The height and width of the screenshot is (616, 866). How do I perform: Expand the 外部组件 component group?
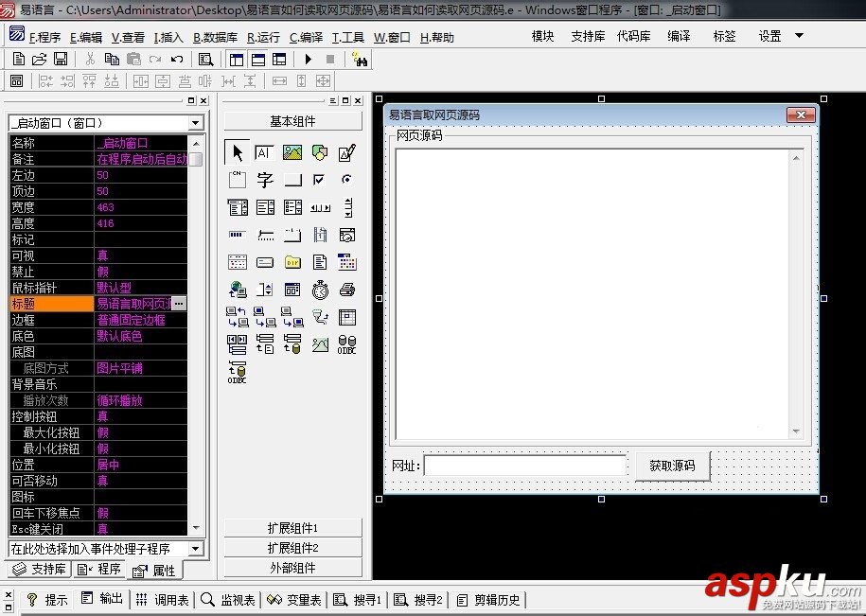292,568
